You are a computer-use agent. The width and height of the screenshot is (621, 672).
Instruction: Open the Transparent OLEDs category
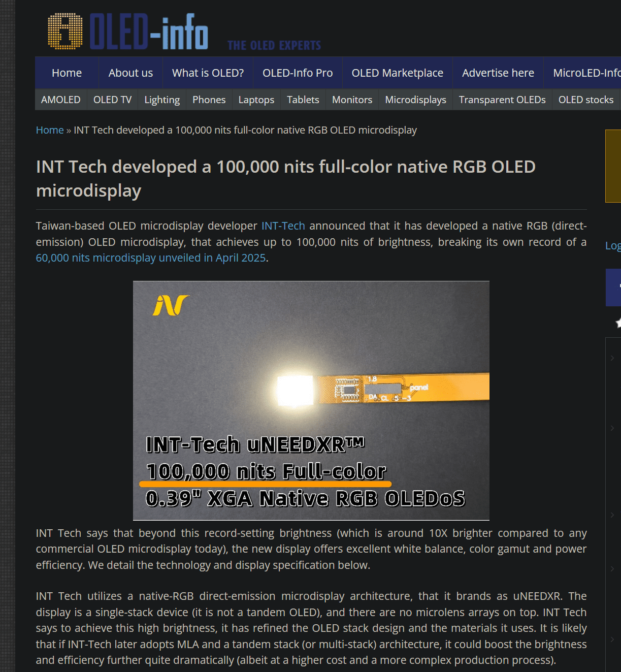pyautogui.click(x=501, y=100)
